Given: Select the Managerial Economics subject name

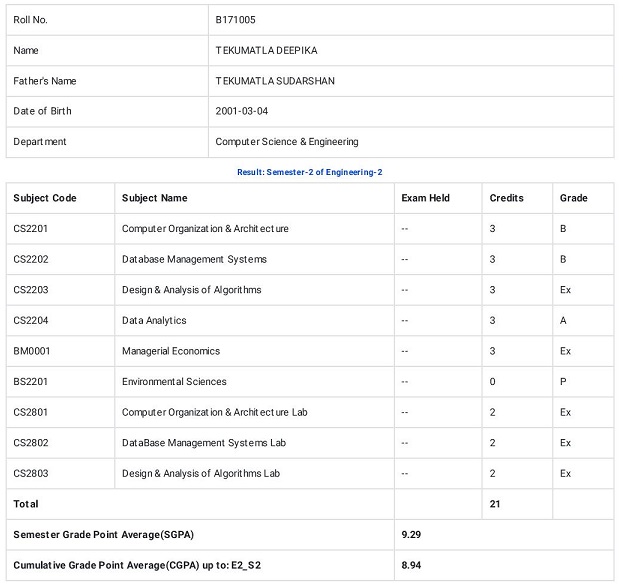Looking at the screenshot, I should 171,351.
